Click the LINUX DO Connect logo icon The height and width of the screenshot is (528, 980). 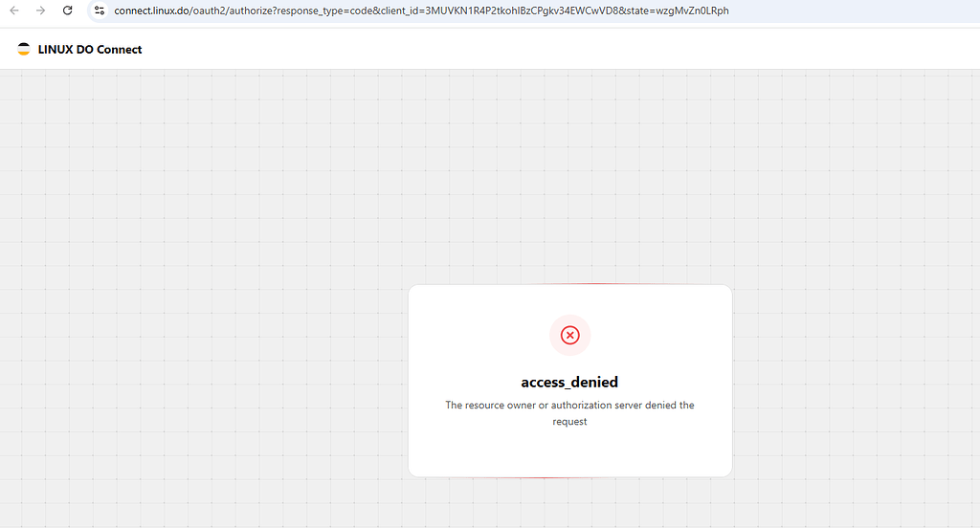[24, 50]
